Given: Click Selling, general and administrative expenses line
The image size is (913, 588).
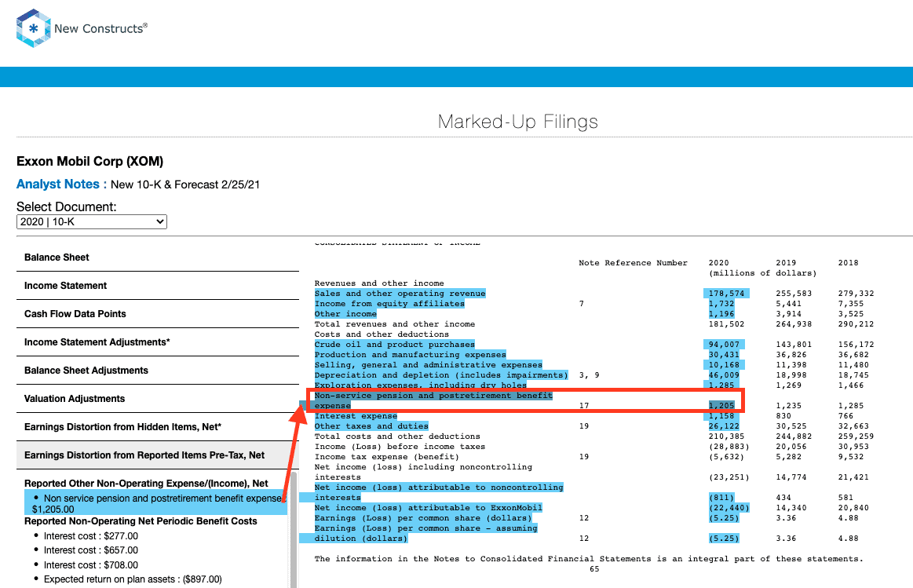Looking at the screenshot, I should 429,364.
